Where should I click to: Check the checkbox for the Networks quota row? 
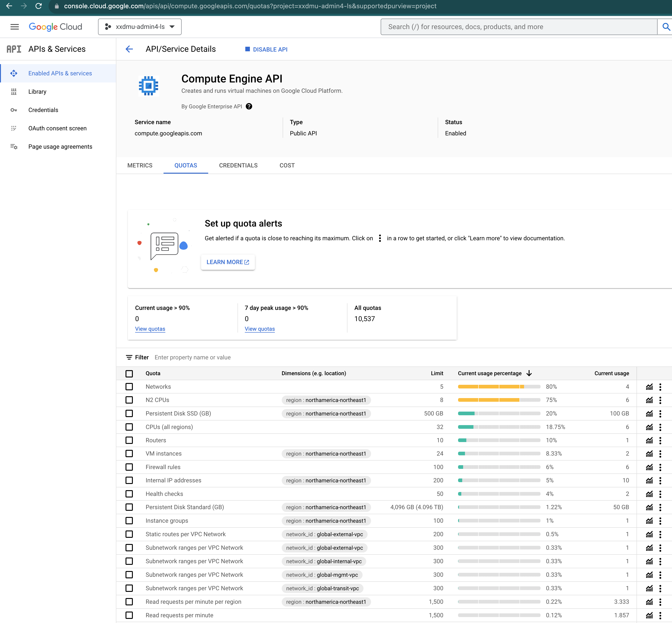coord(129,387)
